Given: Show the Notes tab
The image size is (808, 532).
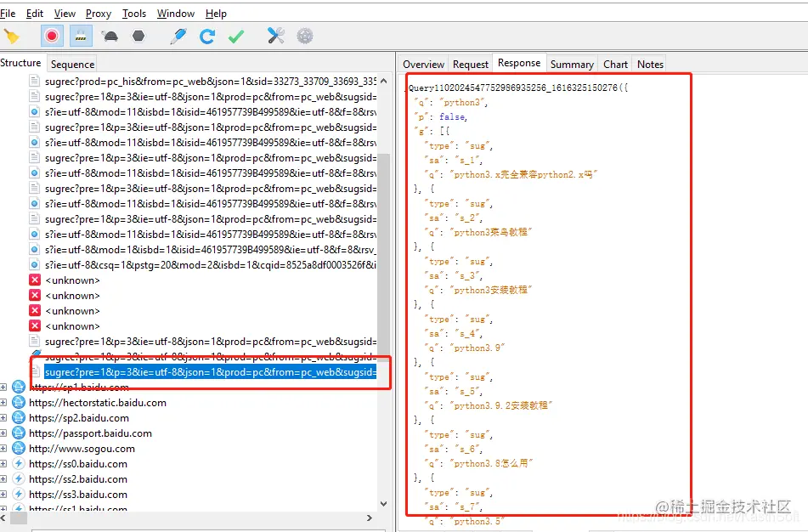Looking at the screenshot, I should click(x=650, y=65).
